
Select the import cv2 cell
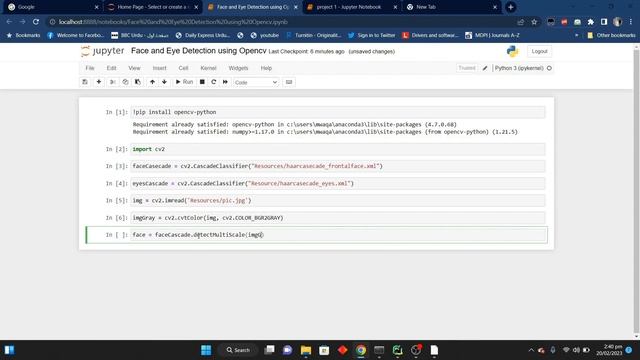(x=338, y=149)
